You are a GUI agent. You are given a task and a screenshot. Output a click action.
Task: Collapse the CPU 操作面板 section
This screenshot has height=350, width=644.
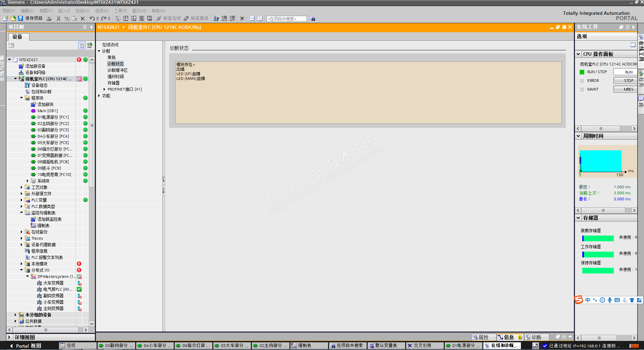[x=579, y=54]
